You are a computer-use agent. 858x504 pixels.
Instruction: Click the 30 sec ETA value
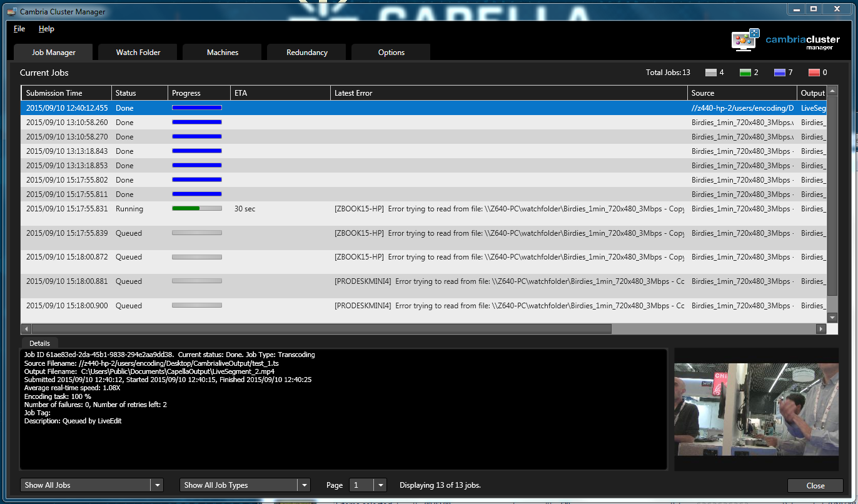coord(245,209)
